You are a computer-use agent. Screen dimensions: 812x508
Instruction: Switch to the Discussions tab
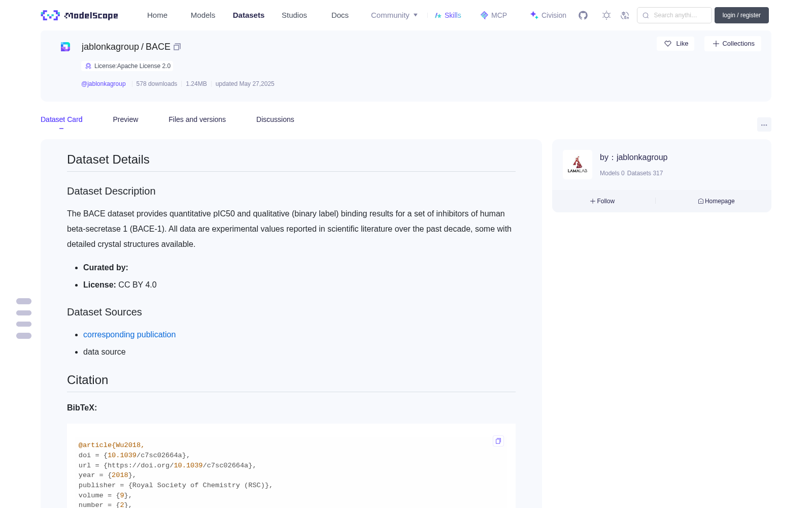pyautogui.click(x=275, y=119)
